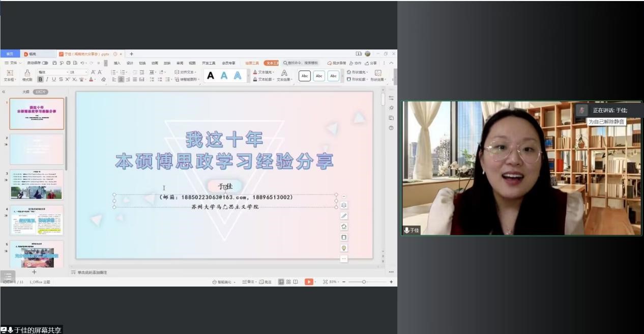
Task: Start slideshow with the red play icon
Action: (x=309, y=281)
